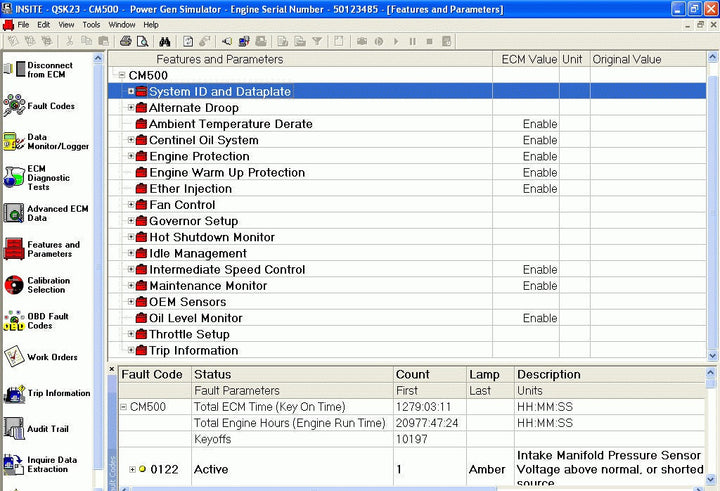Viewport: 720px width, 491px height.
Task: Expand the Intermediate Speed Control node
Action: click(131, 269)
